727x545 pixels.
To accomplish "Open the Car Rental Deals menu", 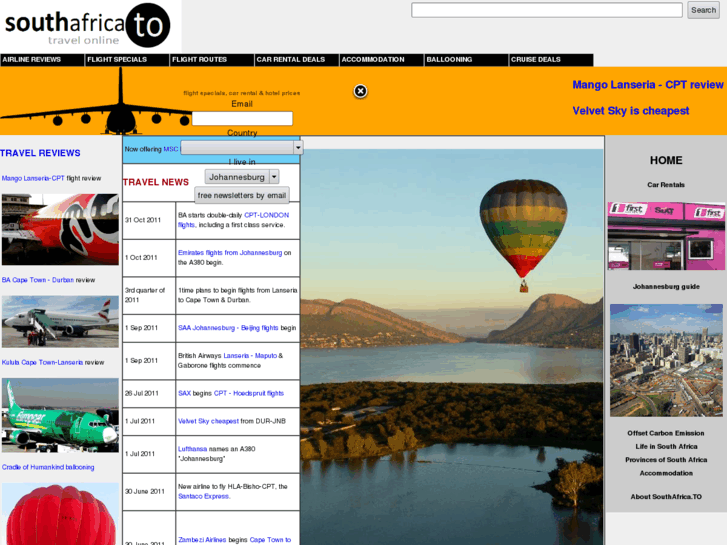I will click(297, 59).
